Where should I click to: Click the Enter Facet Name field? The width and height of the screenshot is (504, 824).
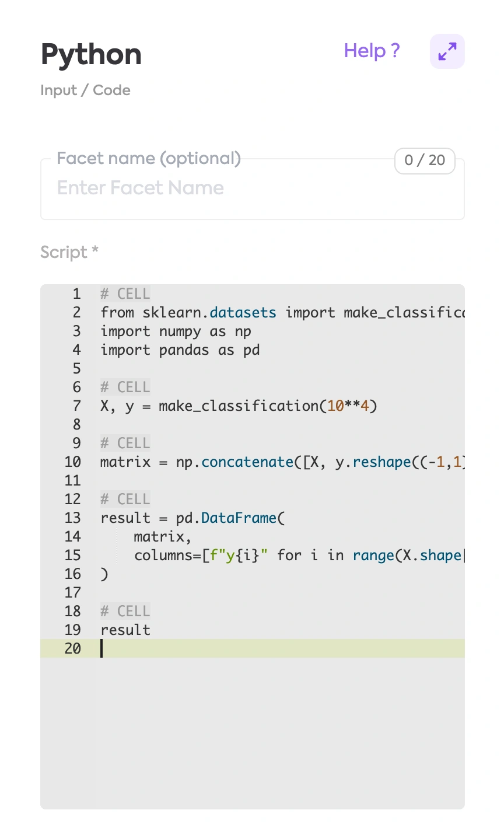pos(252,188)
